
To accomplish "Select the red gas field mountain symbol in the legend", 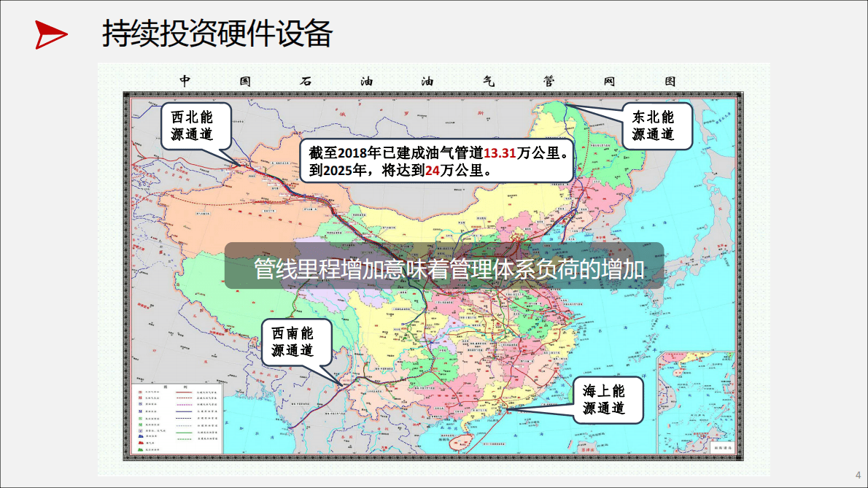I will click(x=140, y=443).
